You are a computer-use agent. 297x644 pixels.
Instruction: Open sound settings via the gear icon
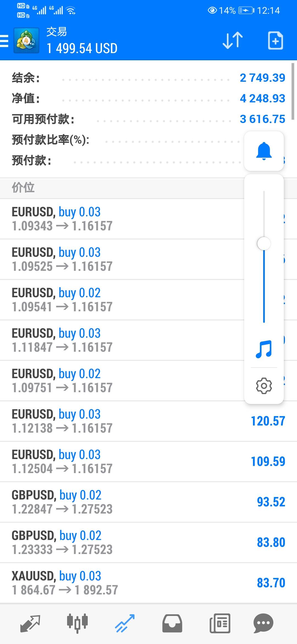[x=264, y=386]
